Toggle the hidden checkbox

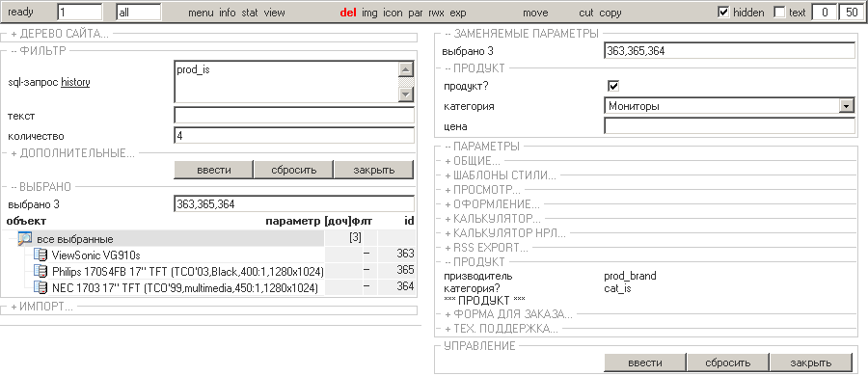click(x=723, y=13)
